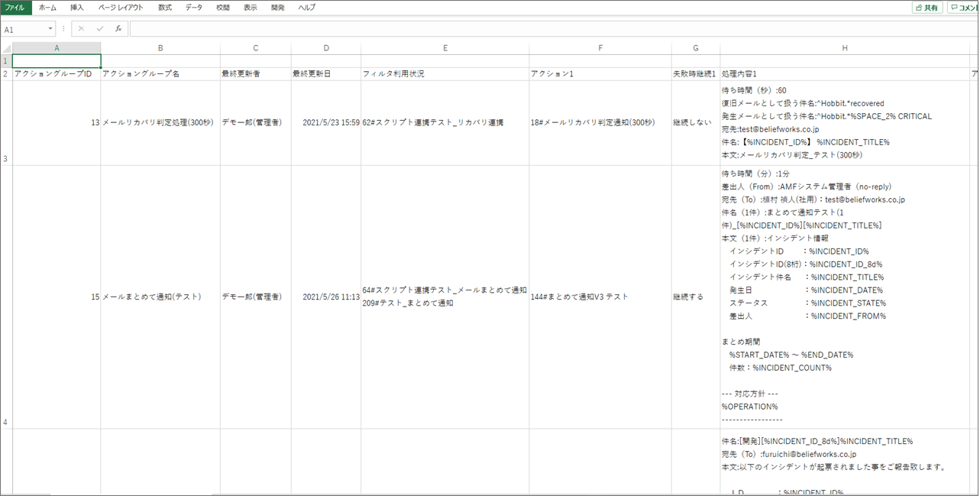Viewport: 980px width, 496px height.
Task: Click the 最終更新日 header cell
Action: pyautogui.click(x=326, y=74)
